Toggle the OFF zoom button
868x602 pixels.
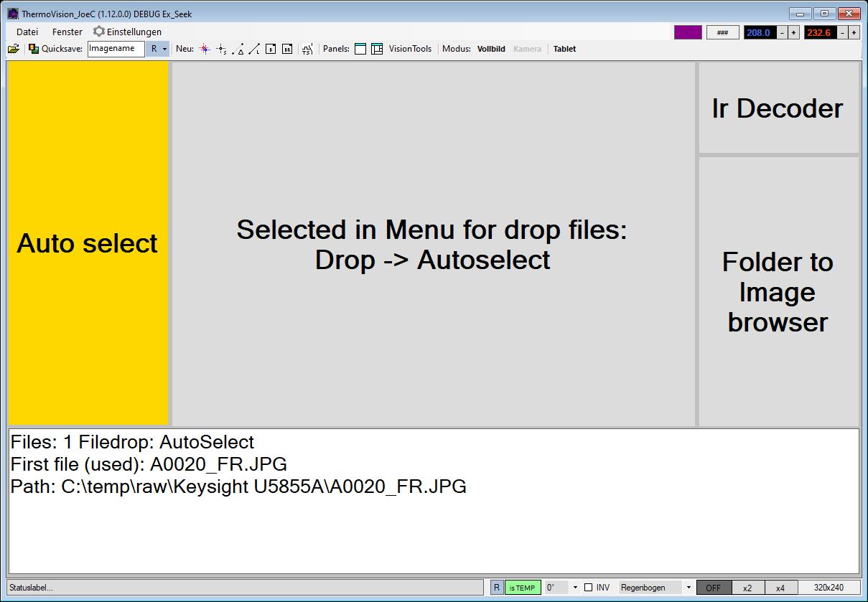pos(713,588)
